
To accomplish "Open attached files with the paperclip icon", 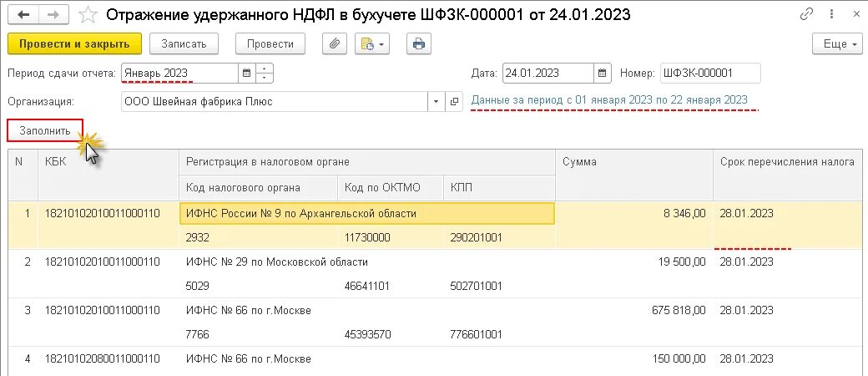I will (334, 43).
